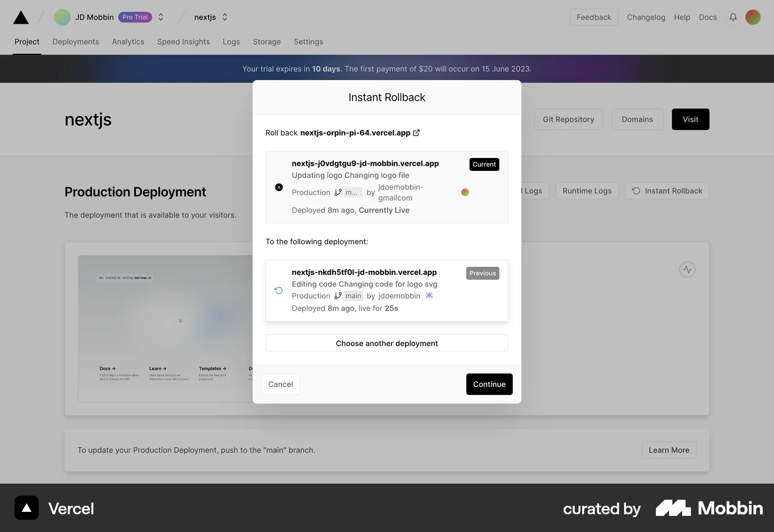Open the nextjs project switcher chevron

(x=225, y=17)
